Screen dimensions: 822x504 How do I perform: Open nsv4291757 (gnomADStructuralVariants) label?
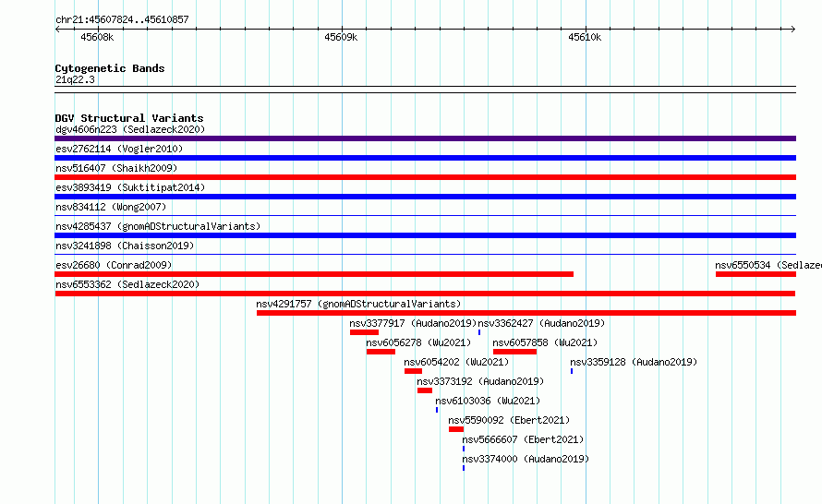point(358,304)
